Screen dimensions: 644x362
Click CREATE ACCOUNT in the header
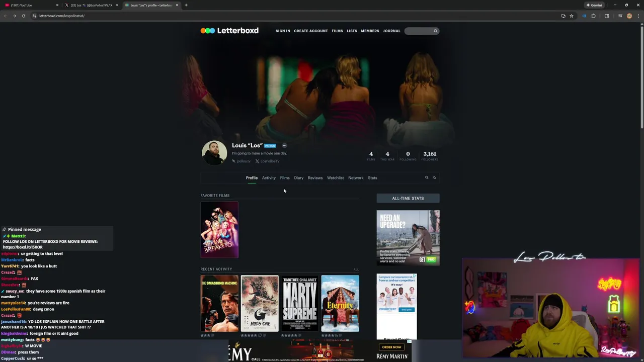pos(311,31)
